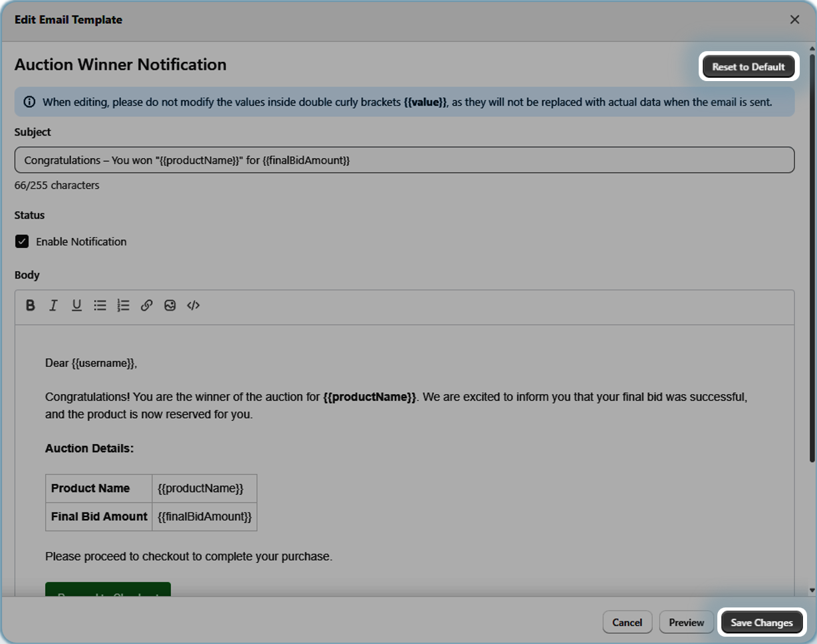Screen dimensions: 817x644
Task: Insert a numbered list
Action: (x=123, y=306)
